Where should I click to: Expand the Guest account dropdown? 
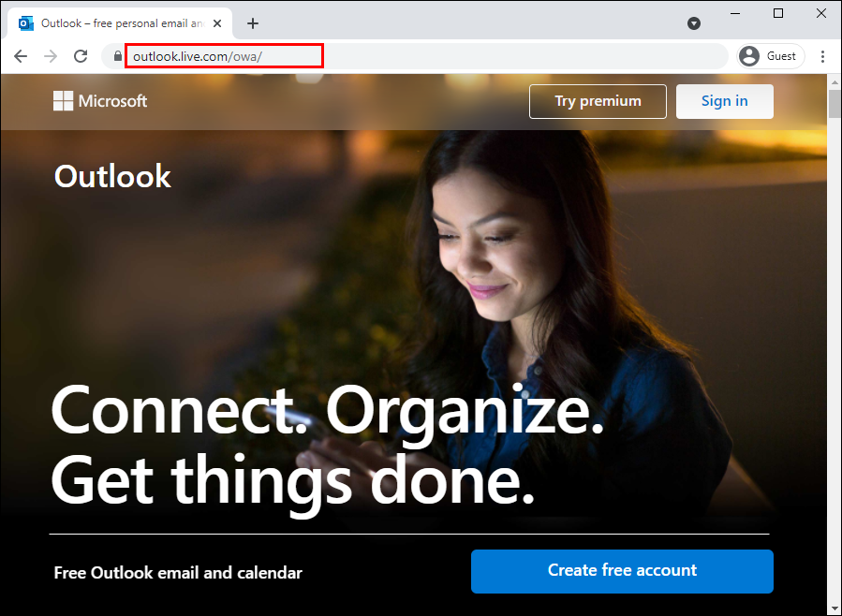pyautogui.click(x=770, y=56)
